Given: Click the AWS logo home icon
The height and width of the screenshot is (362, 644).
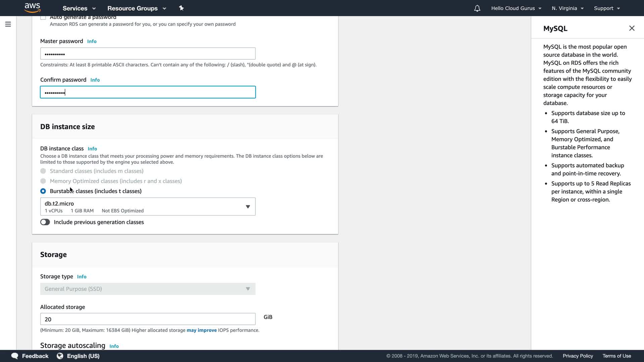Looking at the screenshot, I should [x=32, y=7].
